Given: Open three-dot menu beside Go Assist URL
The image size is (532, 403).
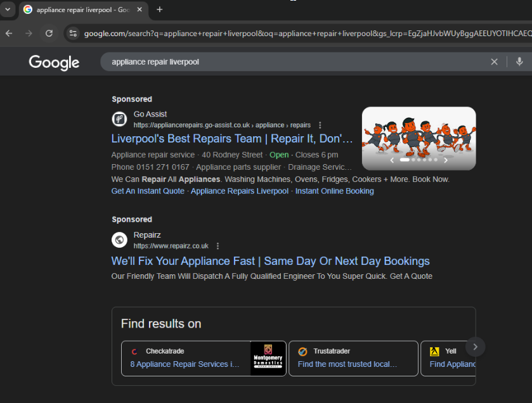Looking at the screenshot, I should pyautogui.click(x=320, y=125).
